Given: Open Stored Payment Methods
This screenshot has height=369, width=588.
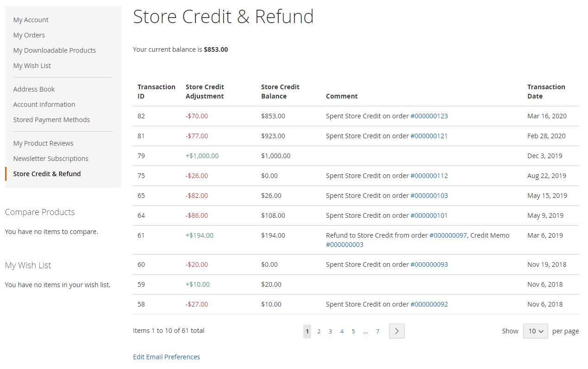Looking at the screenshot, I should point(51,120).
